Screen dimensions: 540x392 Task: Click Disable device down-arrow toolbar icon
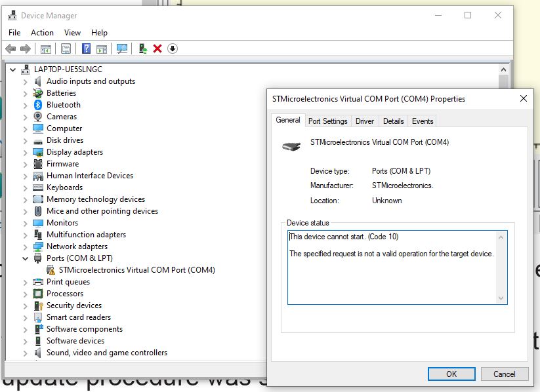173,49
